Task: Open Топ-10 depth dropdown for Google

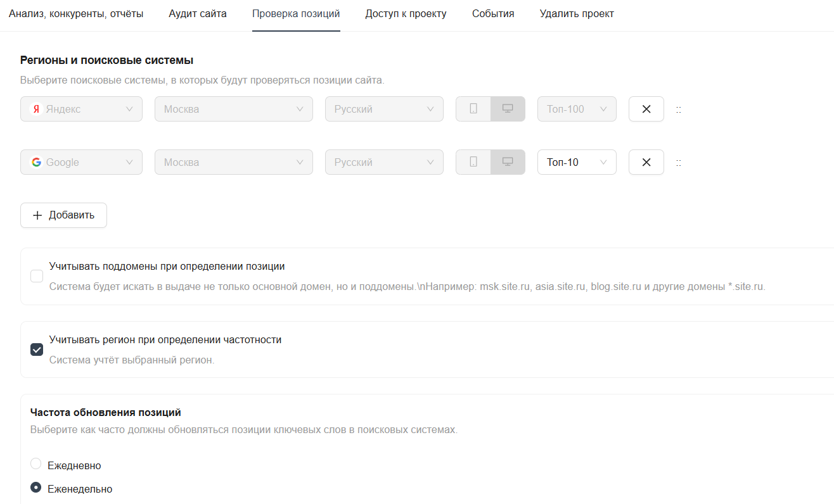Action: [x=576, y=162]
